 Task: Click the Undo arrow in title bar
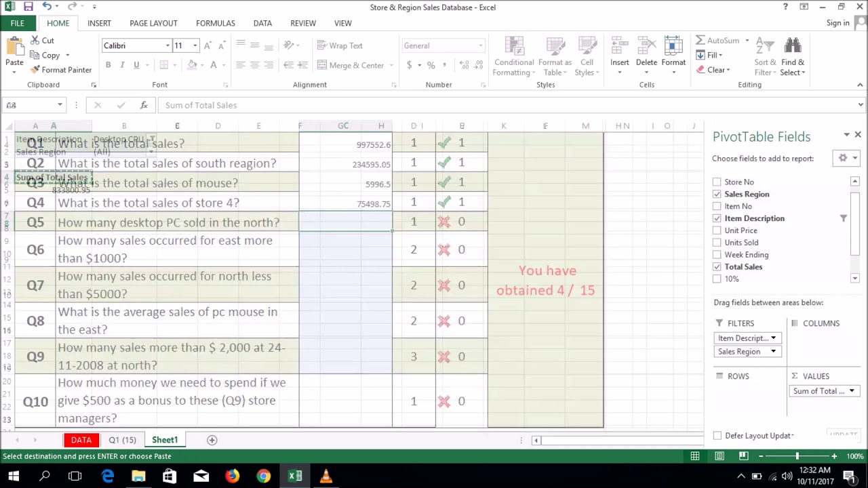(x=46, y=7)
